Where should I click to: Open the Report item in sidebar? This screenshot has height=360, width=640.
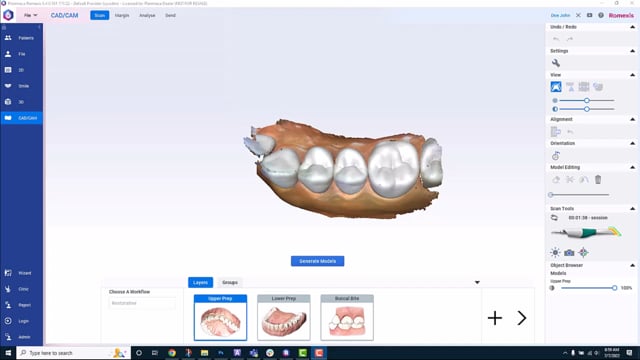pos(21,305)
